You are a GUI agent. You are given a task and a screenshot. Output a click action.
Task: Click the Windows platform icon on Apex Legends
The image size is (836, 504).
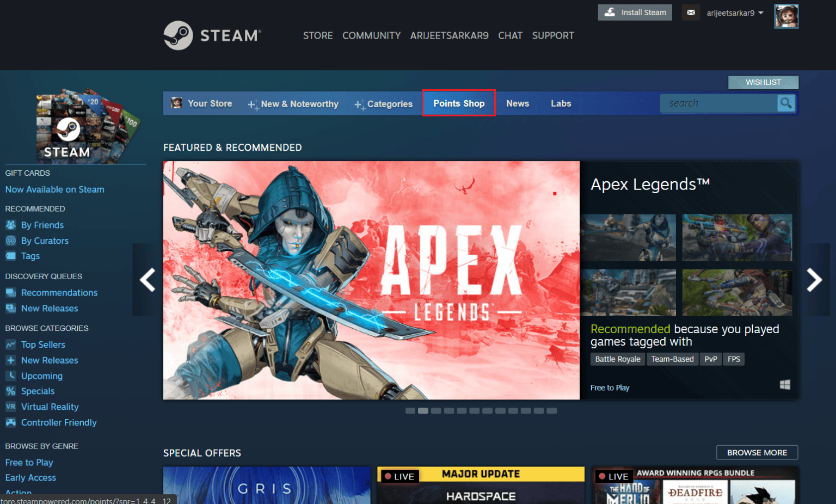[784, 384]
